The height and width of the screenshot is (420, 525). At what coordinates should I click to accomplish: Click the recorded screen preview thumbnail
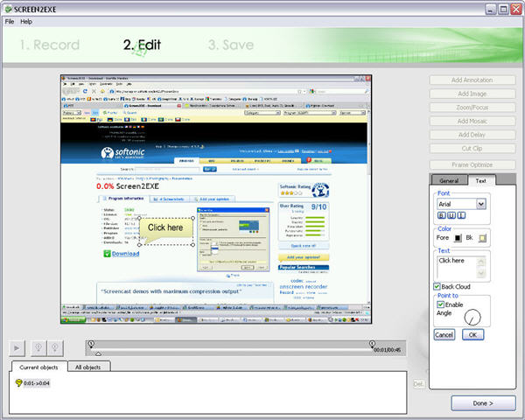click(x=216, y=199)
